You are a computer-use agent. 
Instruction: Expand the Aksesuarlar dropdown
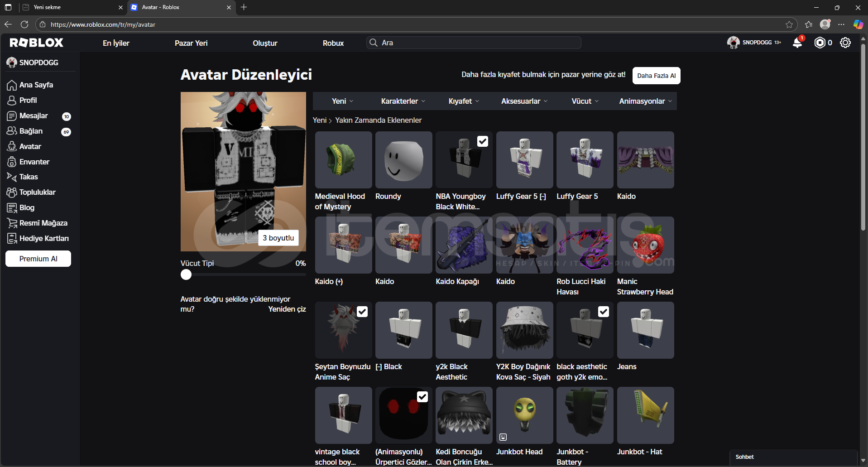[x=524, y=101]
